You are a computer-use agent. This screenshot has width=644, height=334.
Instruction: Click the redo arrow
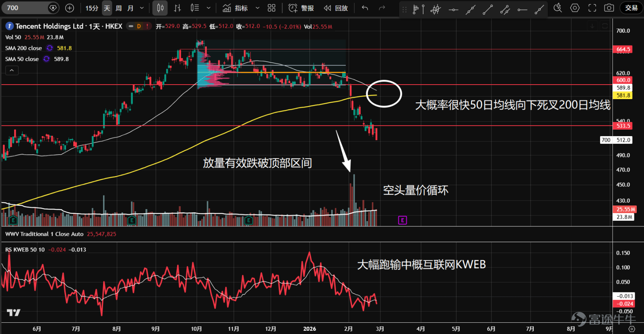(382, 8)
